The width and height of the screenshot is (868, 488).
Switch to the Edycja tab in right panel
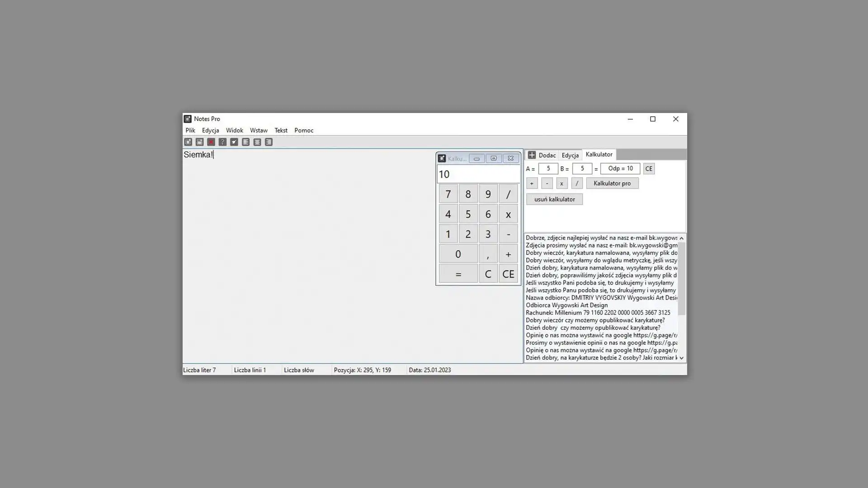(x=570, y=155)
